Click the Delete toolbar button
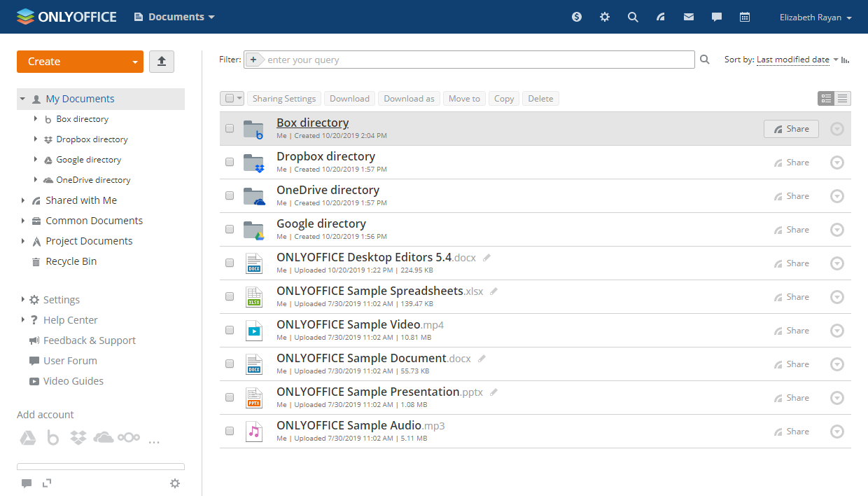This screenshot has height=496, width=868. coord(540,99)
